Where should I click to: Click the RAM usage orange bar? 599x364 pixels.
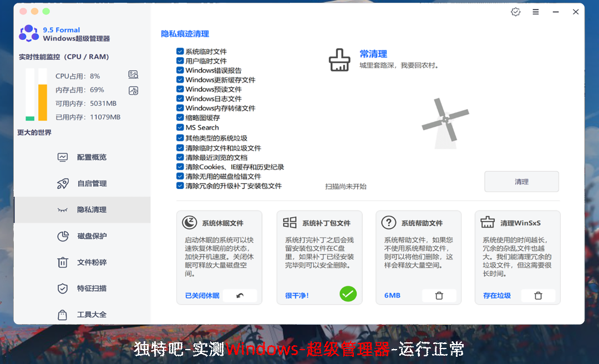coord(43,102)
